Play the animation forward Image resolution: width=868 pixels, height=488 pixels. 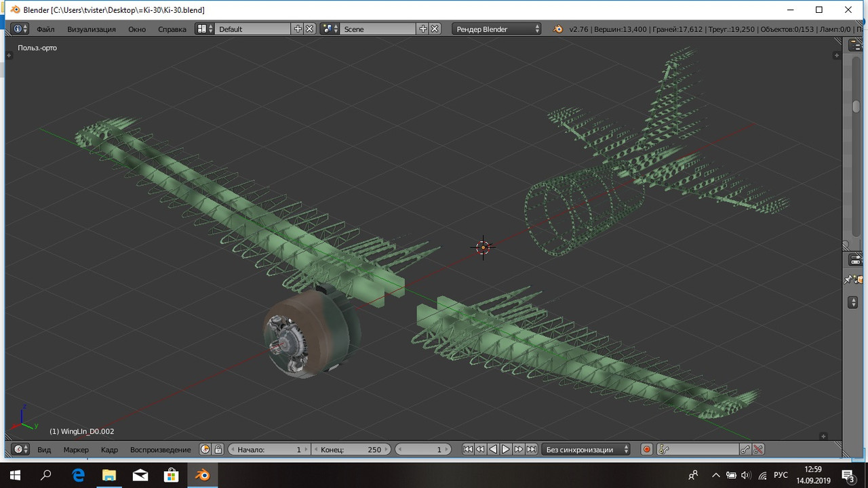coord(506,449)
